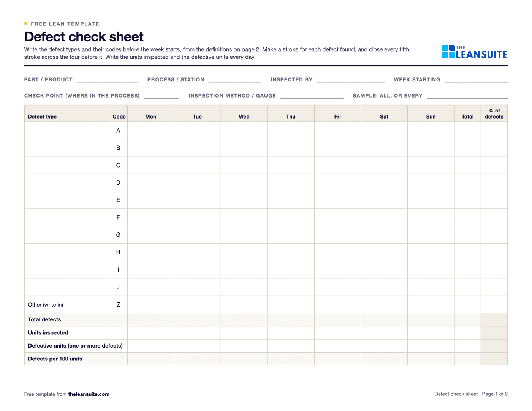Image resolution: width=532 pixels, height=411 pixels.
Task: Click the 'Defects per 100 units' label
Action: [x=55, y=359]
